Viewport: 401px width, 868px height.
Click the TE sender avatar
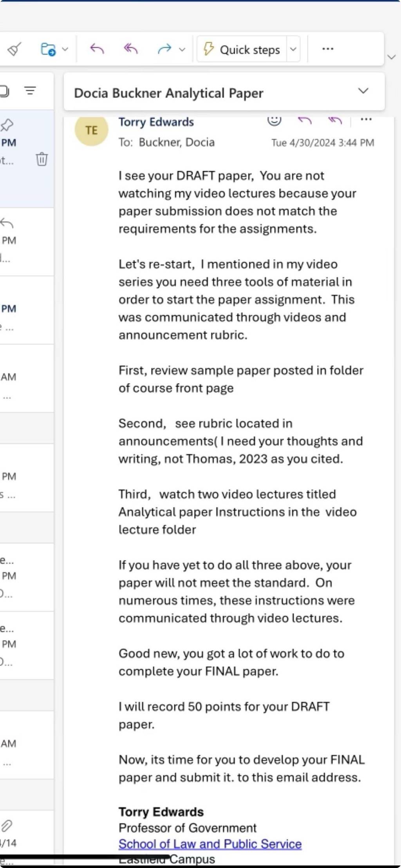(x=92, y=130)
